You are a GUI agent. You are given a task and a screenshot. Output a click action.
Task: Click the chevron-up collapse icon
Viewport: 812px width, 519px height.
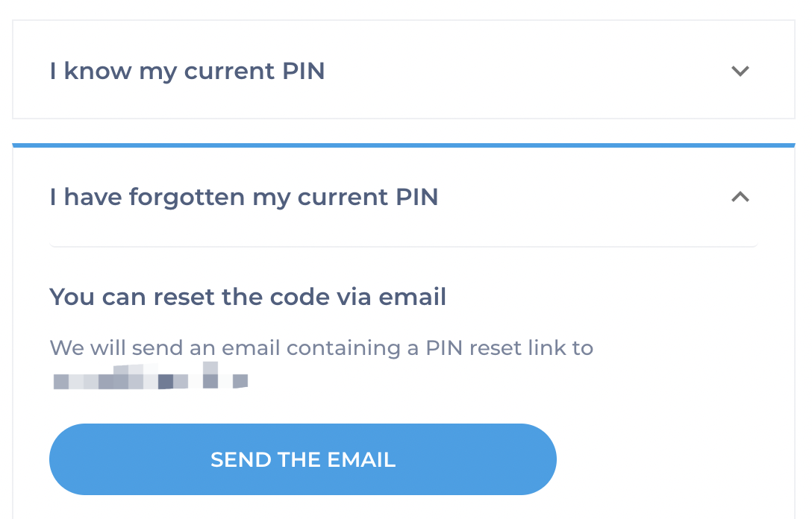coord(740,197)
